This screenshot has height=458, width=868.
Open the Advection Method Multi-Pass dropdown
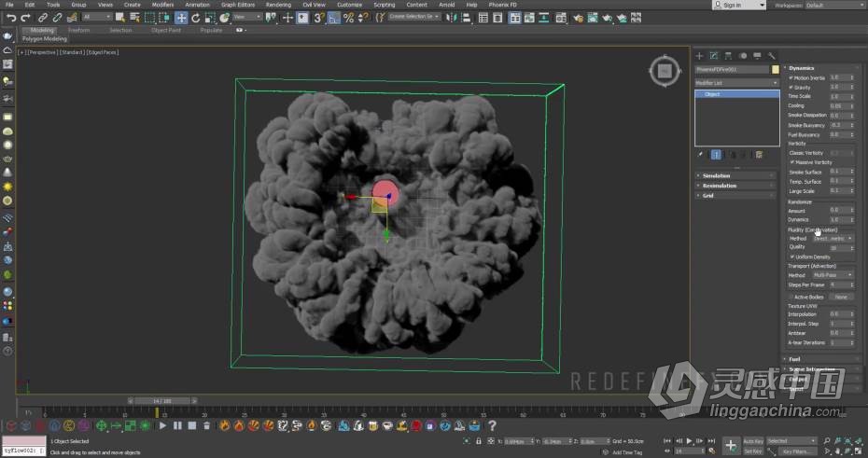click(833, 275)
